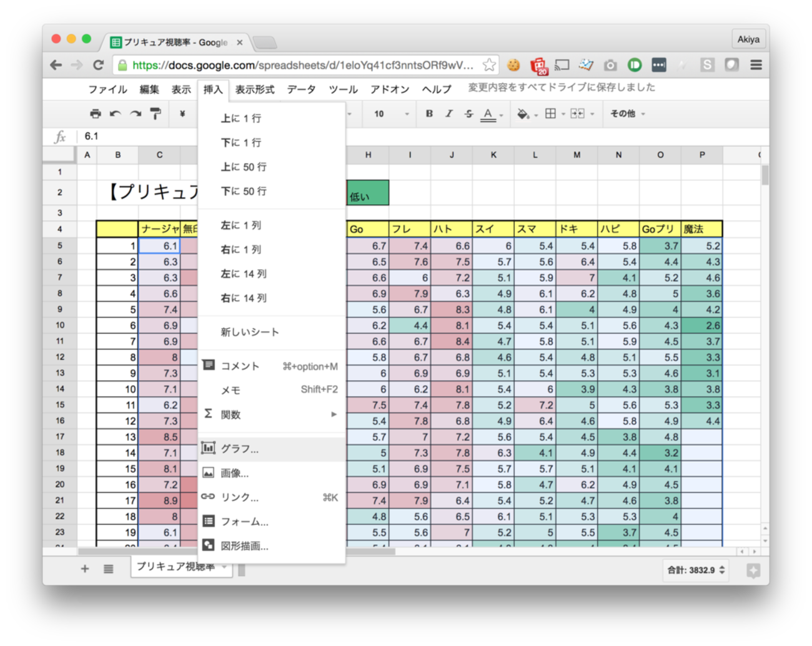Open the 合計: 3832.9 summary dropdown
This screenshot has height=646, width=812.
(695, 570)
